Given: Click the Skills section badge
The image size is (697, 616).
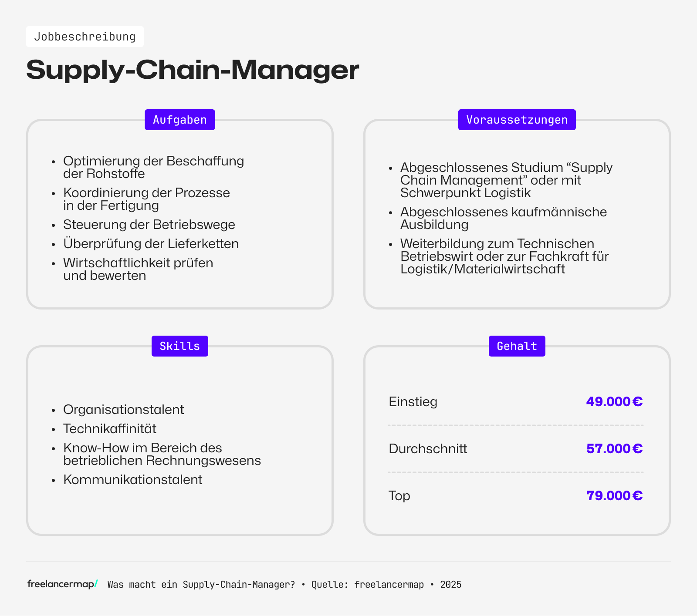Looking at the screenshot, I should pyautogui.click(x=179, y=346).
